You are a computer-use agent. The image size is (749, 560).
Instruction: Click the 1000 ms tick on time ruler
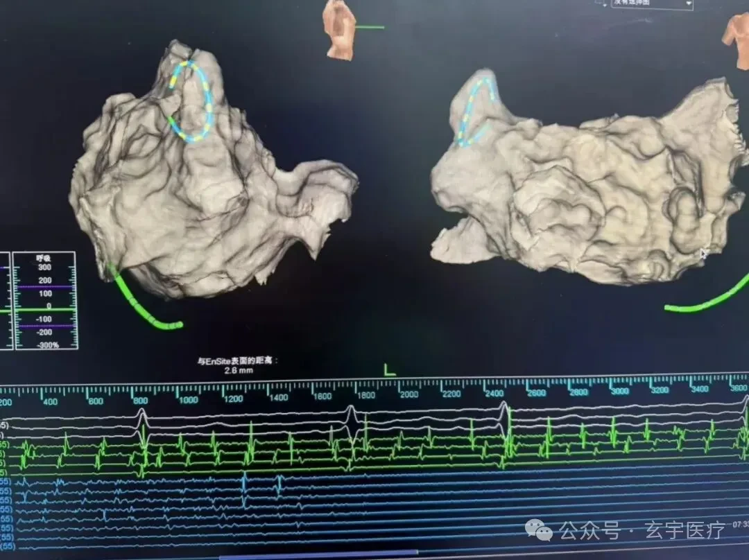coord(178,393)
